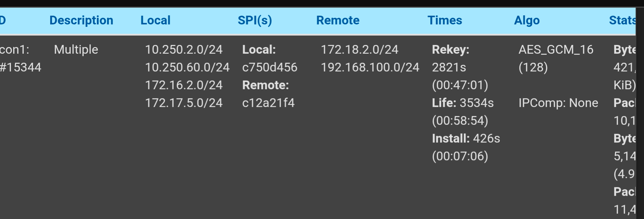
Task: Click the Algo column header
Action: (x=526, y=20)
